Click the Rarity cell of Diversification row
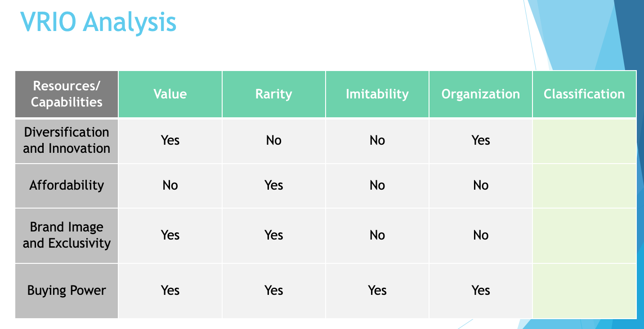 (273, 141)
